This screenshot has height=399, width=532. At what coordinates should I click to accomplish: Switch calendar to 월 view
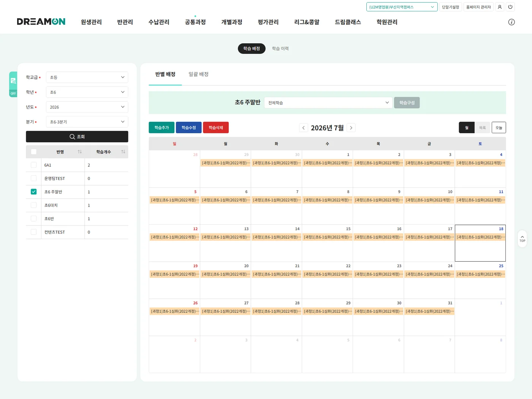pyautogui.click(x=467, y=128)
